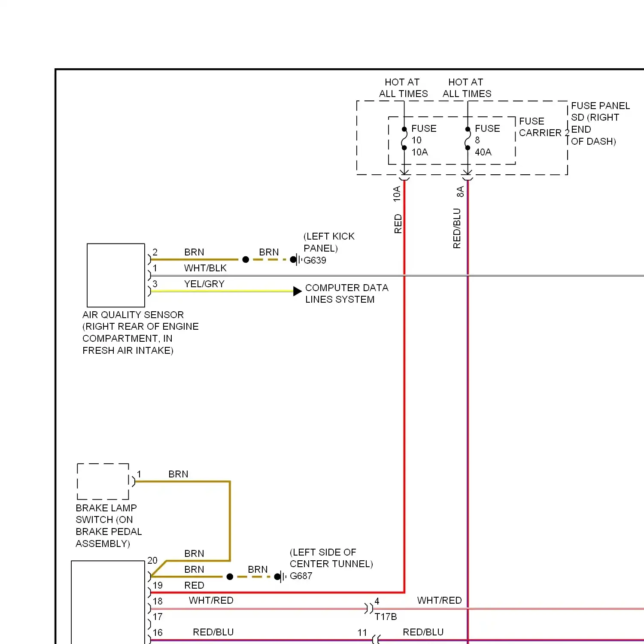Click the splice dot on pin 20 BRN wire
Image resolution: width=644 pixels, height=644 pixels.
(x=230, y=577)
